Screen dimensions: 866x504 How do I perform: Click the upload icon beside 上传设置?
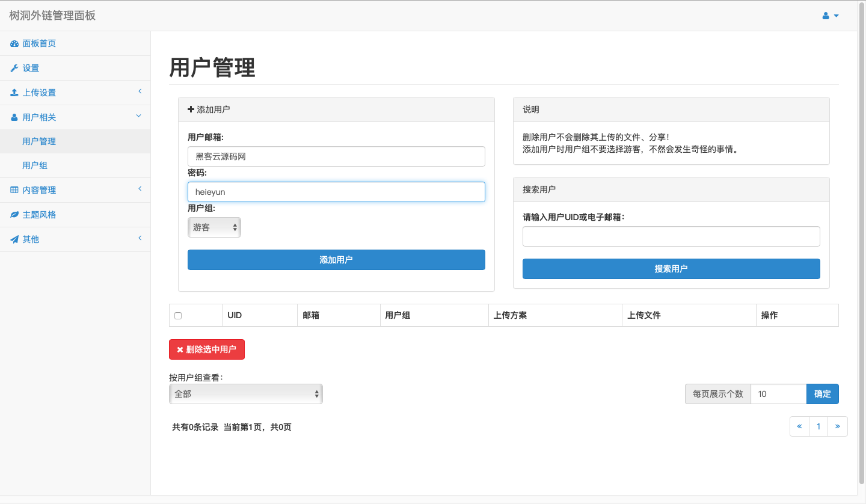[14, 93]
